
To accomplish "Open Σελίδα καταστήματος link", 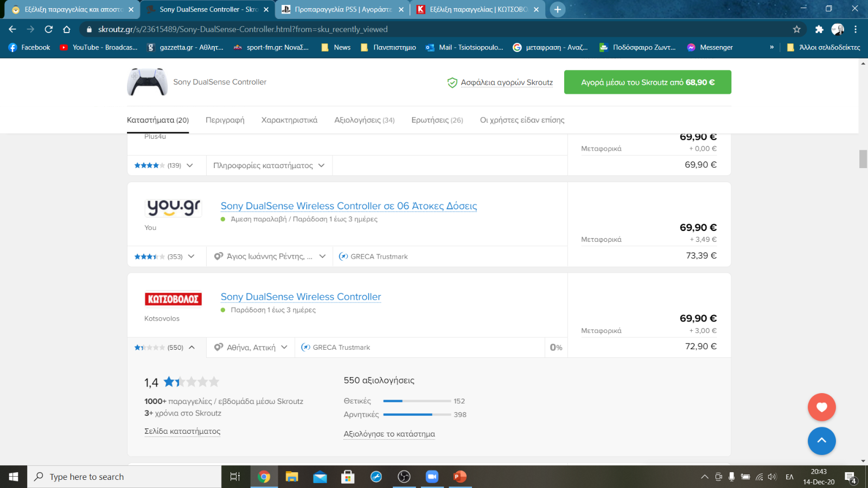I will tap(182, 431).
